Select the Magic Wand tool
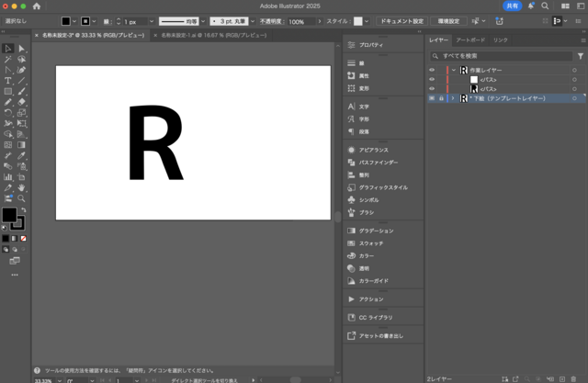This screenshot has width=588, height=383. [x=8, y=59]
